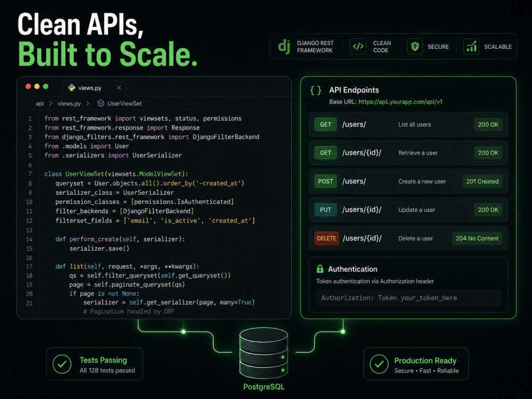Select the views.py tab
This screenshot has height=399, width=532.
click(94, 88)
